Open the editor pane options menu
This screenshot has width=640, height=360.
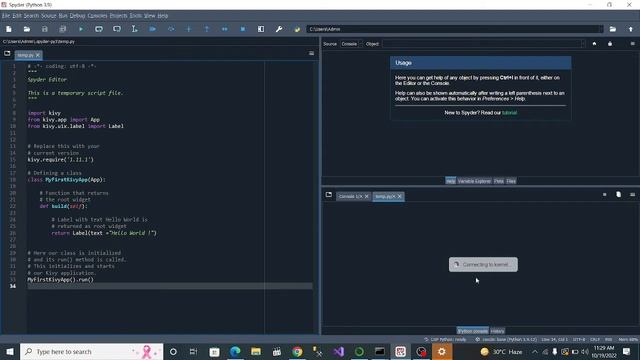tap(311, 53)
